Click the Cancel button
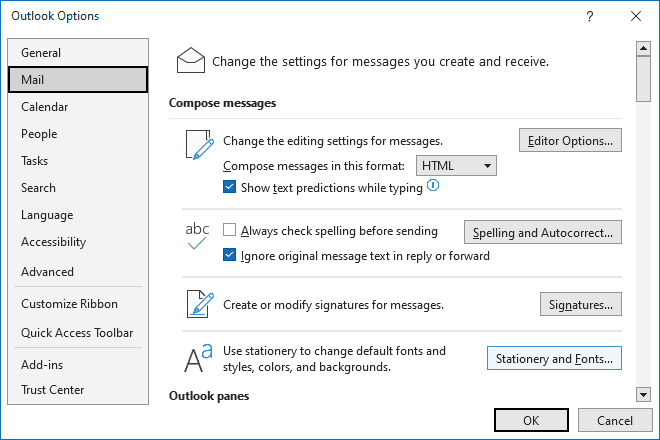 pos(615,420)
